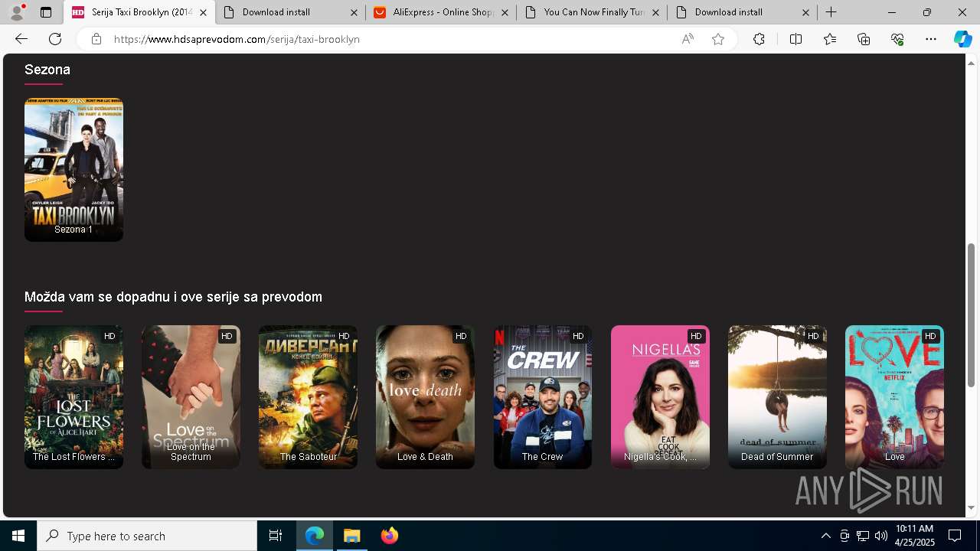Open the browser profile icon
The height and width of the screenshot is (551, 980).
point(17,12)
